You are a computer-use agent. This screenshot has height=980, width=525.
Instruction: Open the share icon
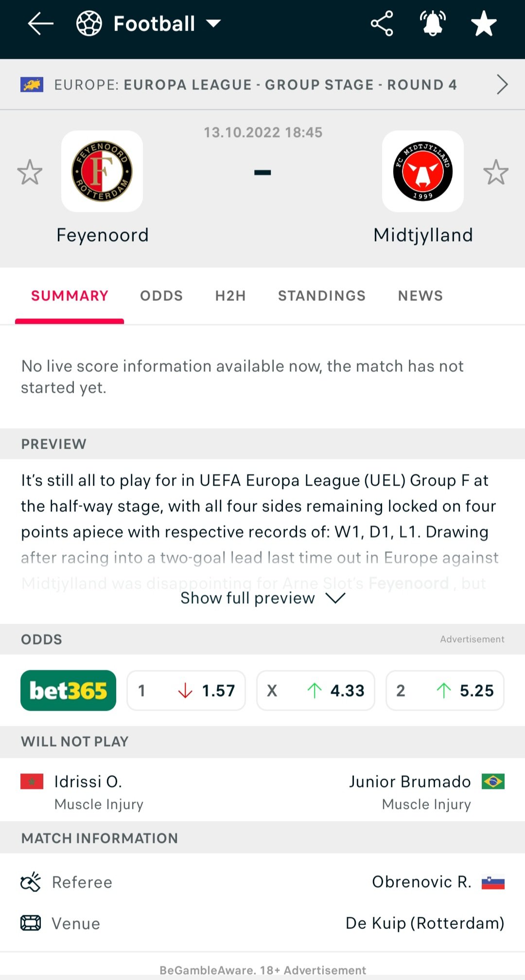(382, 23)
